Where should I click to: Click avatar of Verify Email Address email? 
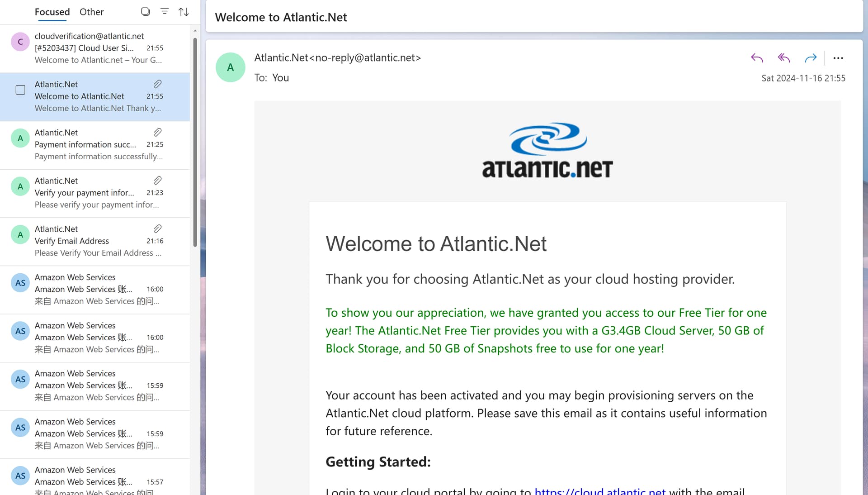20,235
